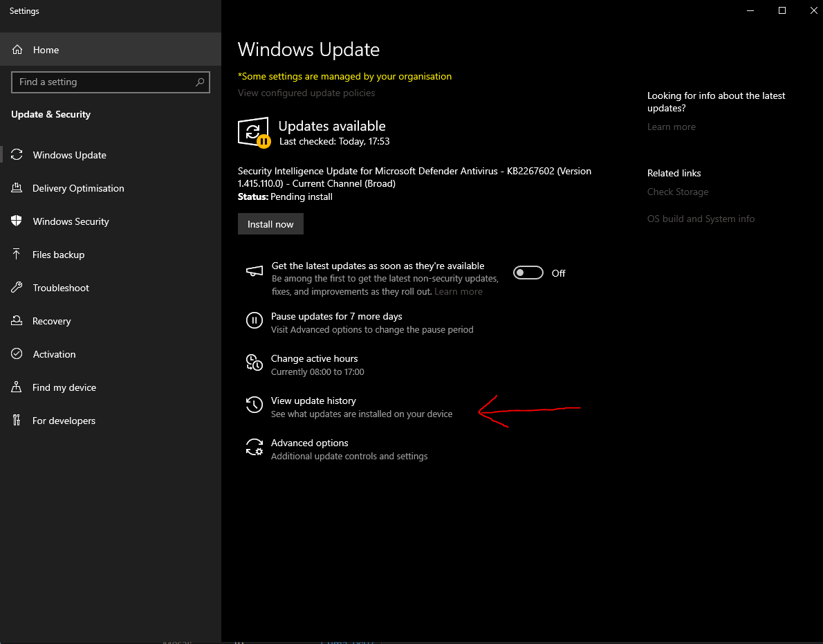Click the Install now button
The height and width of the screenshot is (644, 823).
click(270, 224)
